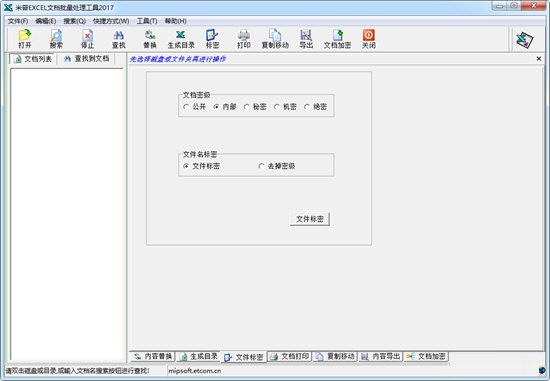Pick the 绝密 security level radio
The image size is (550, 381).
[x=315, y=107]
